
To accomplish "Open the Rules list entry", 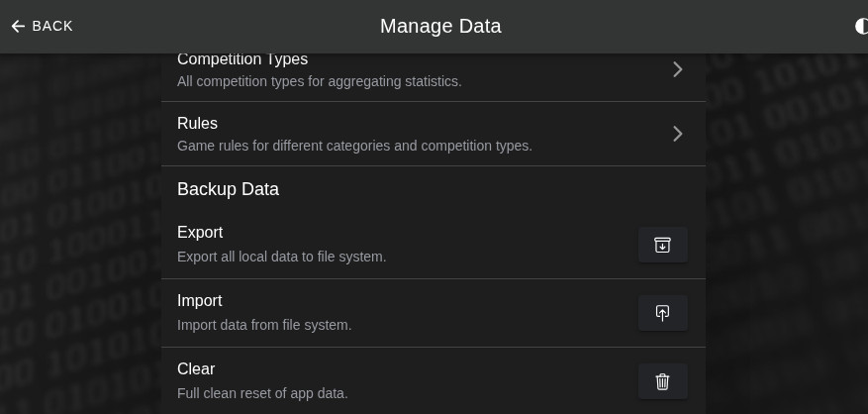I will (x=434, y=134).
